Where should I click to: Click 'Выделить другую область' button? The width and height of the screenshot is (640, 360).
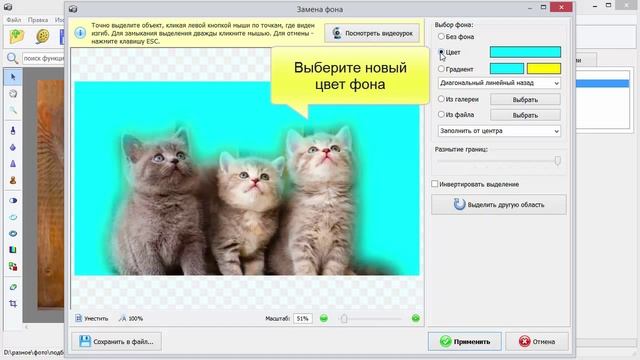[x=499, y=204]
